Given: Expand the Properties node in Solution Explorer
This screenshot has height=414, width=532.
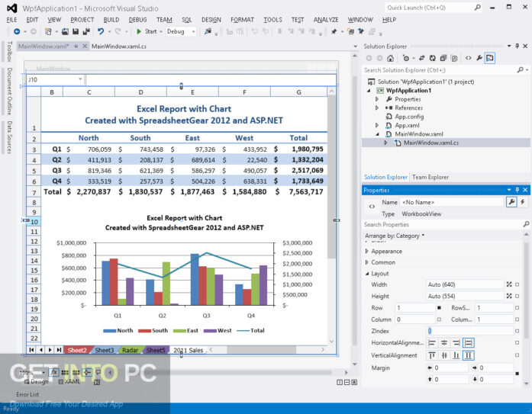Looking at the screenshot, I should (377, 99).
